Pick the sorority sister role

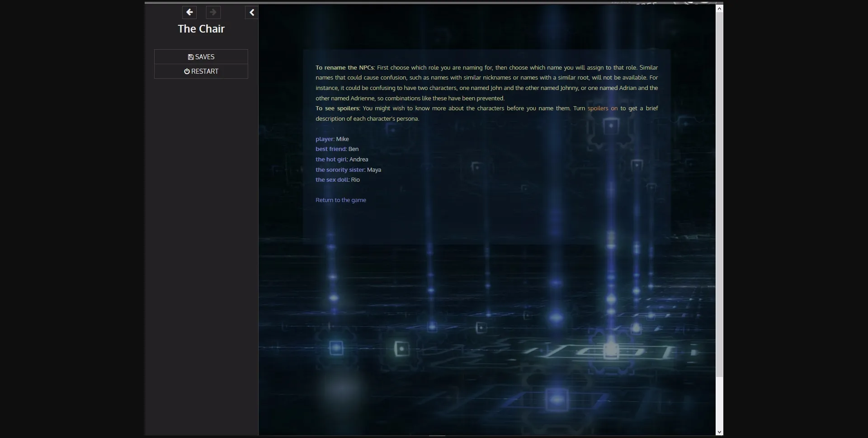[x=340, y=170]
